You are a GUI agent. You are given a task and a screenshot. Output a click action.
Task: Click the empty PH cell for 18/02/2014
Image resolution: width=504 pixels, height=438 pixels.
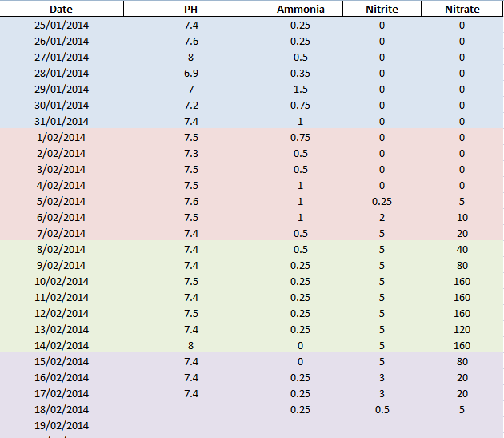tap(190, 409)
